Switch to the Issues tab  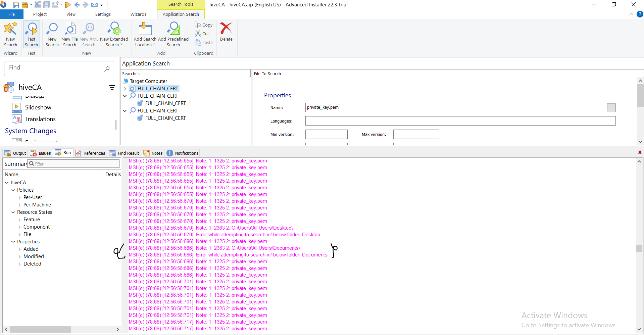tap(41, 153)
